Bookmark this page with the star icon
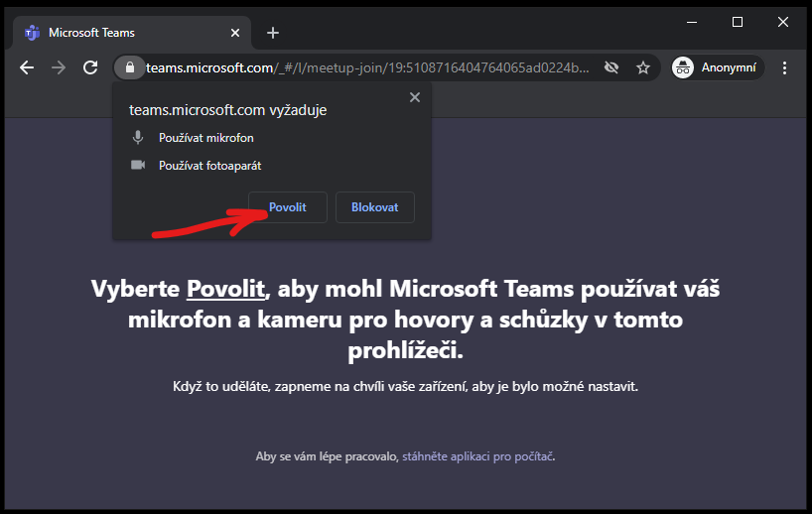812x514 pixels. [643, 67]
